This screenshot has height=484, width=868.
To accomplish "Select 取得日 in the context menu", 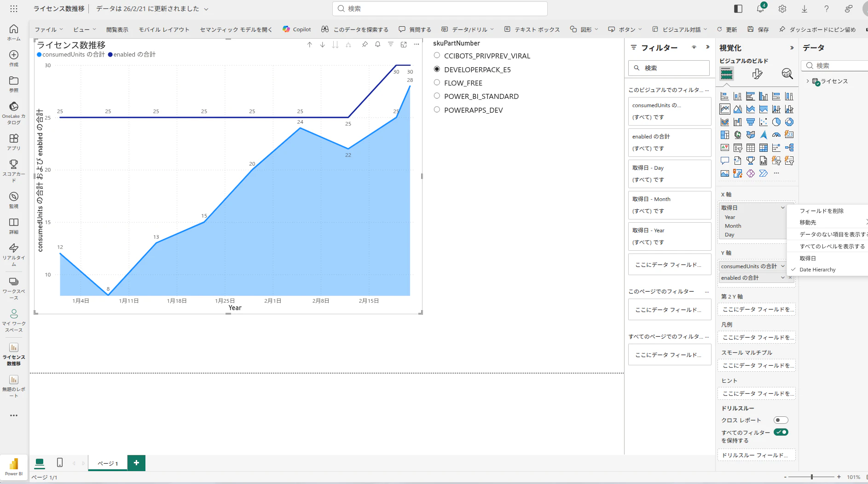I will (x=808, y=258).
